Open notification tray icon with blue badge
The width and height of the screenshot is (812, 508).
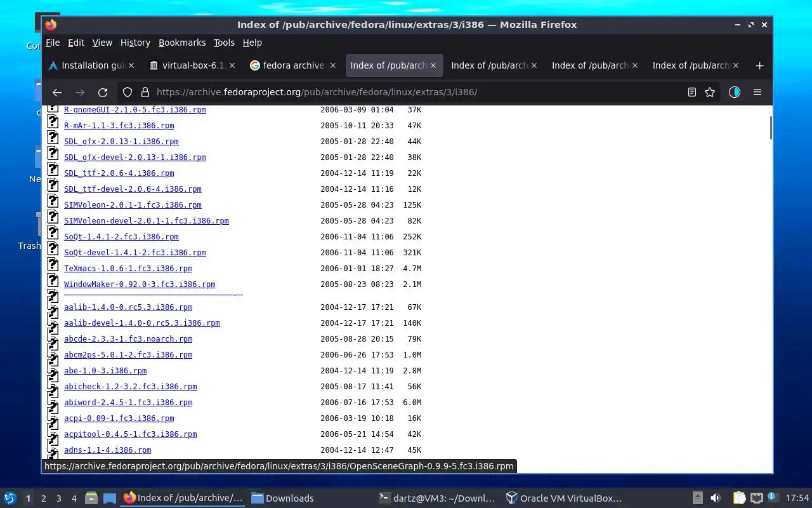pos(773,497)
